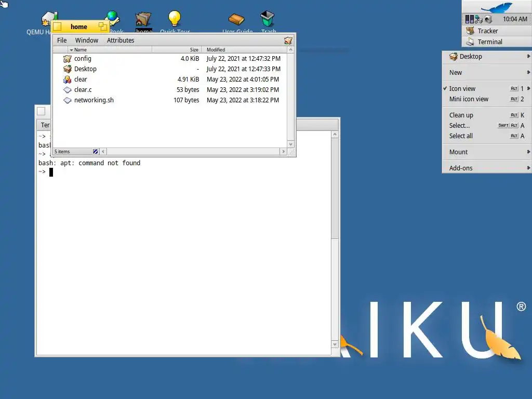The height and width of the screenshot is (399, 532).
Task: Switch to Mini icon view
Action: (x=487, y=99)
